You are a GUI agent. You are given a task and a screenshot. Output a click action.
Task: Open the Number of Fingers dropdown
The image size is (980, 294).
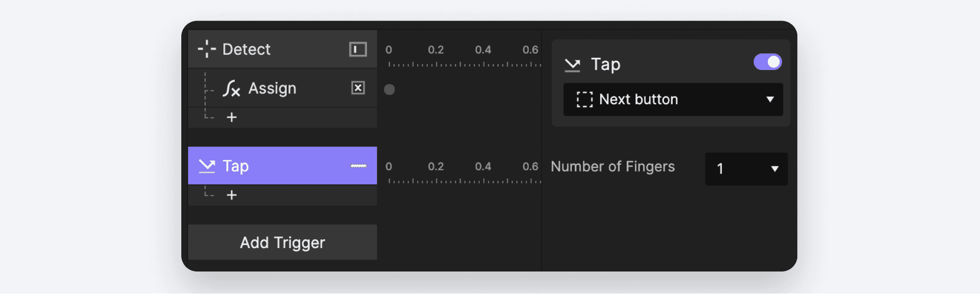pos(745,169)
